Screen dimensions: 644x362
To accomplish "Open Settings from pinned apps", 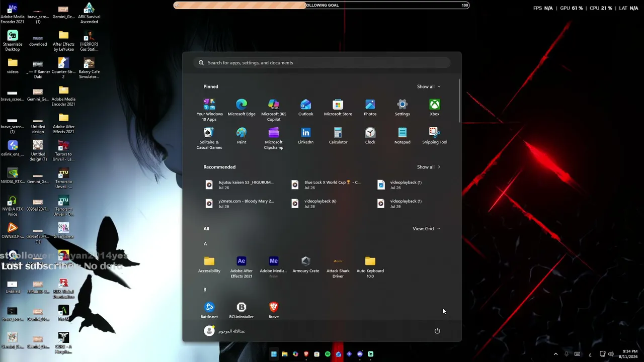I will point(403,108).
